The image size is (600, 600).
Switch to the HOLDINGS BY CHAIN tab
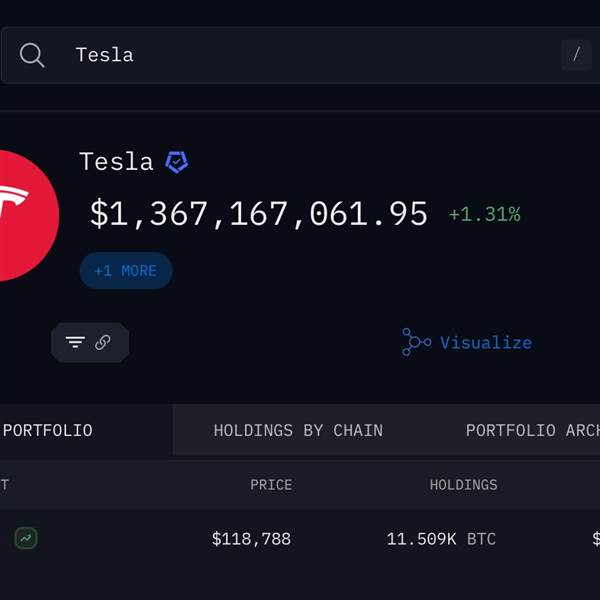point(298,430)
